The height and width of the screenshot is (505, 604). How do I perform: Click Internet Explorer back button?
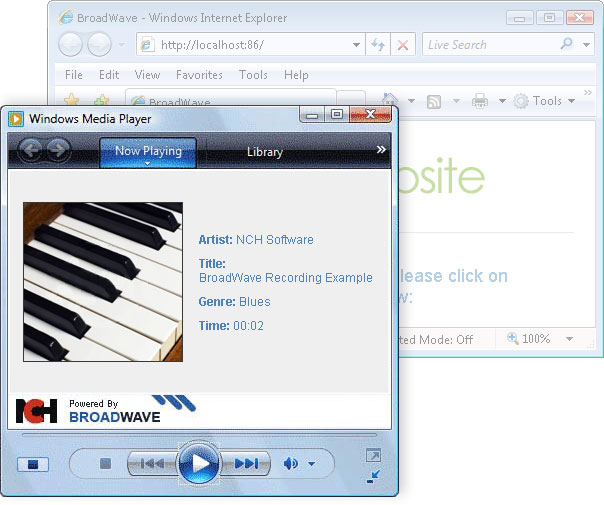70,45
